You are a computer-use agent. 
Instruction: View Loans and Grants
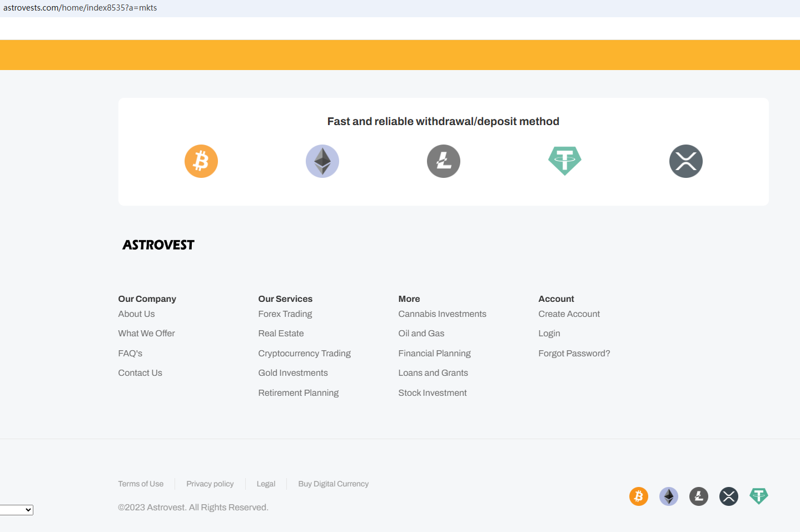tap(434, 373)
